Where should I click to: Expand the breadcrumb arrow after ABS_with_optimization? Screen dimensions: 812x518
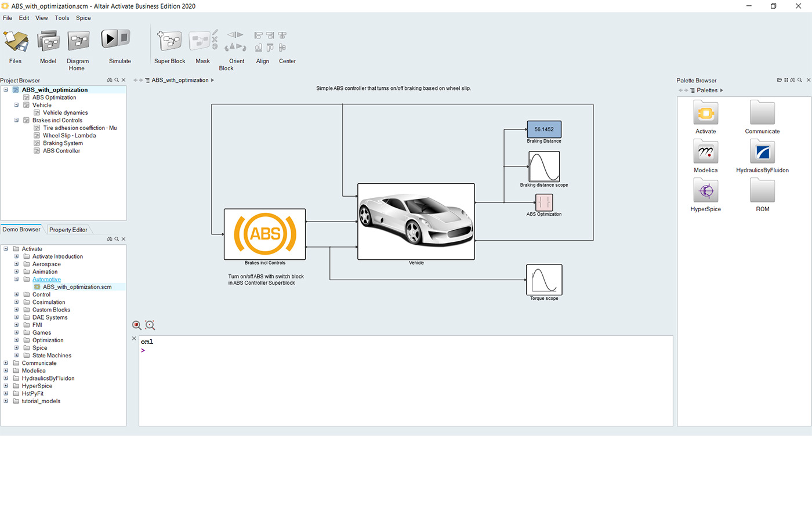click(x=212, y=80)
